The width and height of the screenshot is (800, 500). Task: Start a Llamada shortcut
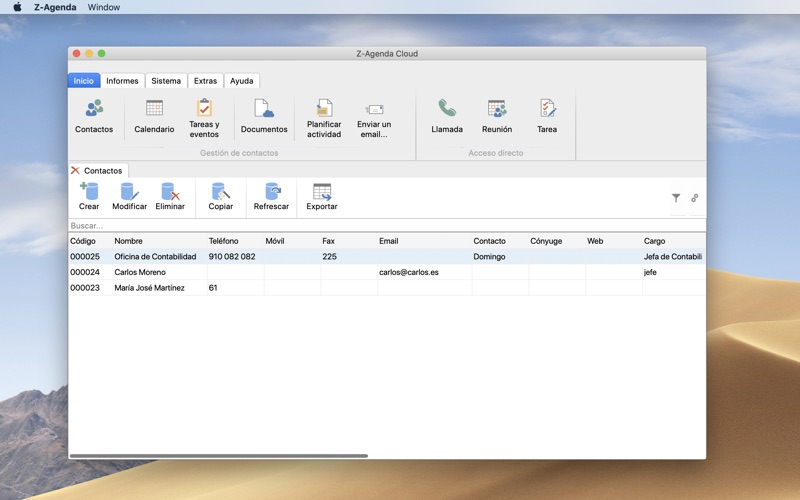[x=447, y=116]
